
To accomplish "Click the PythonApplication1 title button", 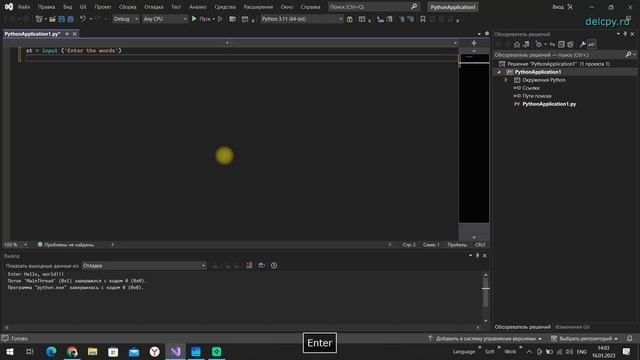I will 453,7.
